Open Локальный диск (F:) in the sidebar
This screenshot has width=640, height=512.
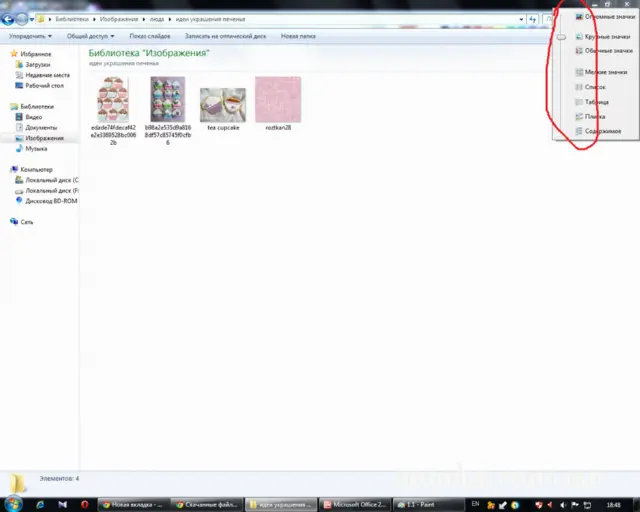coord(47,191)
